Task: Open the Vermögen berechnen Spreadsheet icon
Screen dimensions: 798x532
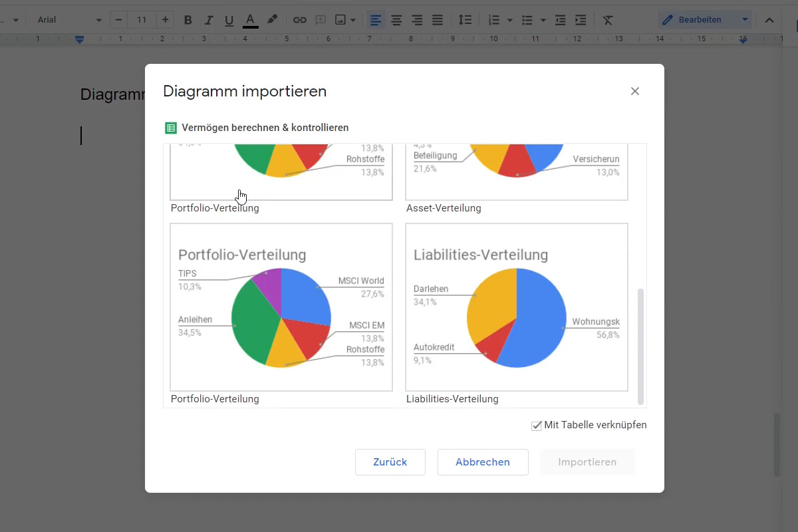Action: click(172, 127)
